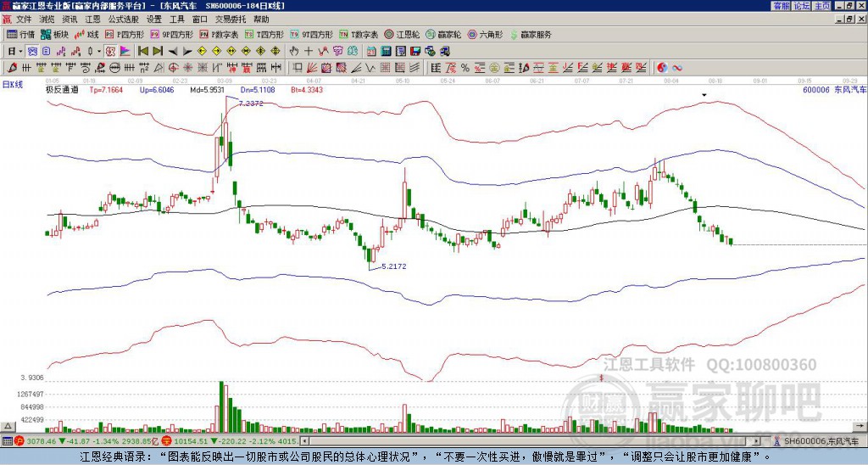Screen dimensions: 868x465
Task: Open the 板块 sector view
Action: [x=55, y=35]
